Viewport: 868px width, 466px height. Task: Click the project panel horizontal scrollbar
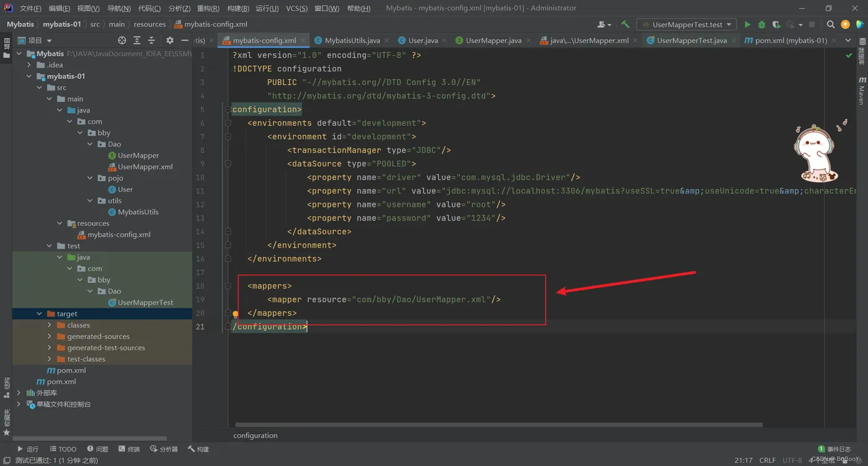coord(90,438)
